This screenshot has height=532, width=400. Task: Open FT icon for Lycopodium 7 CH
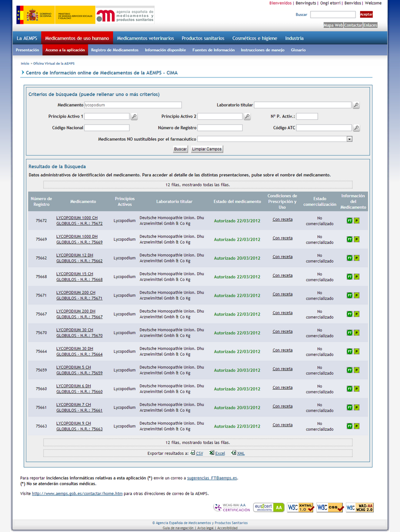tap(349, 407)
